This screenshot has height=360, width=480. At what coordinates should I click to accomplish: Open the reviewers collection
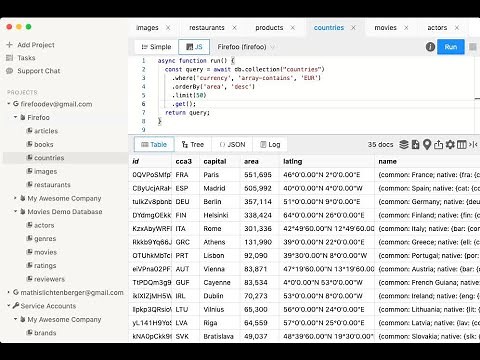[x=49, y=279]
